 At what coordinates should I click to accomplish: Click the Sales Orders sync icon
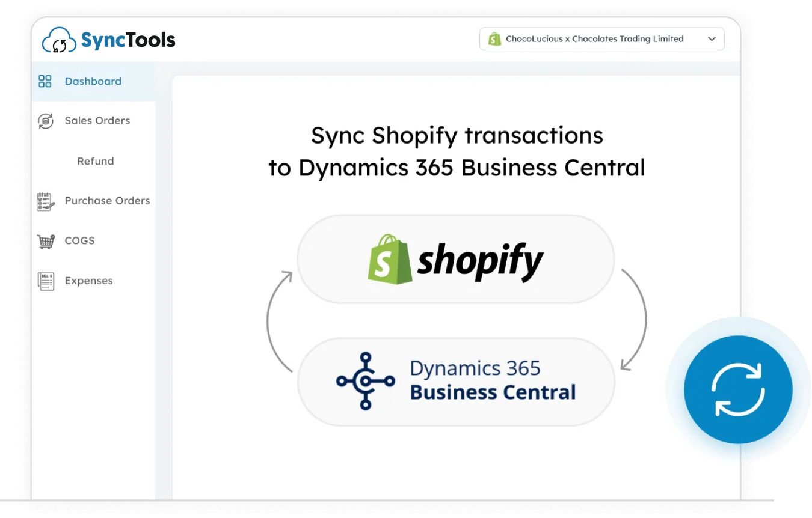click(46, 121)
